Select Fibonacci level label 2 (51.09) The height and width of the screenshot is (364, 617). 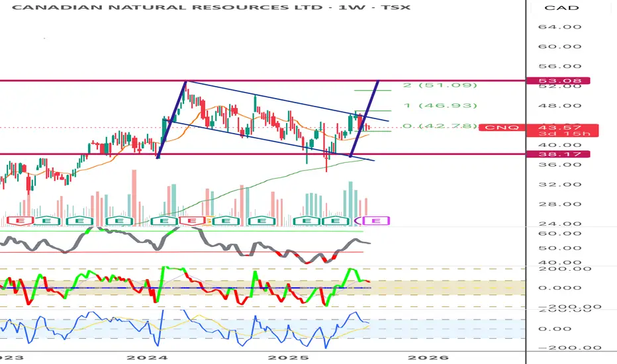[440, 85]
